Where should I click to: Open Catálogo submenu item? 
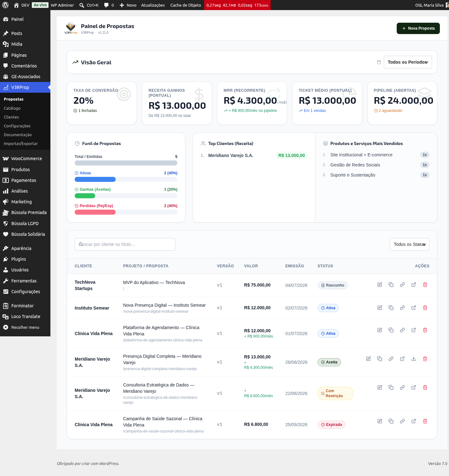[12, 108]
